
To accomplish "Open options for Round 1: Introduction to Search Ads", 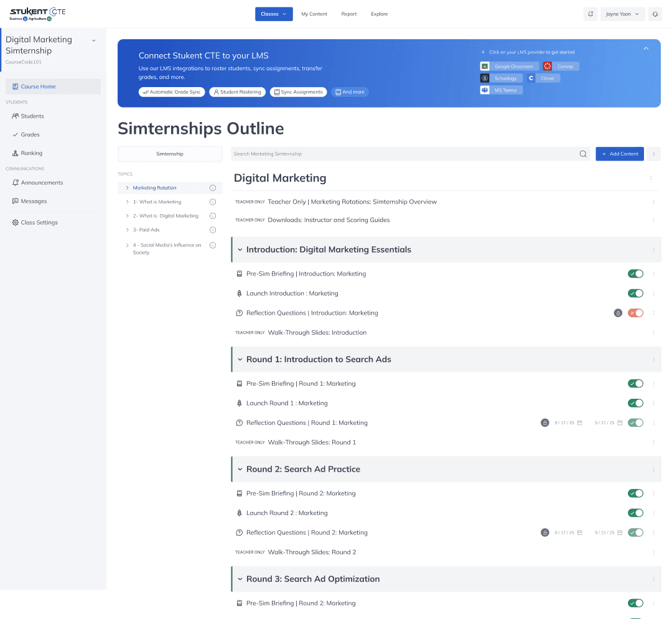I will tap(653, 360).
